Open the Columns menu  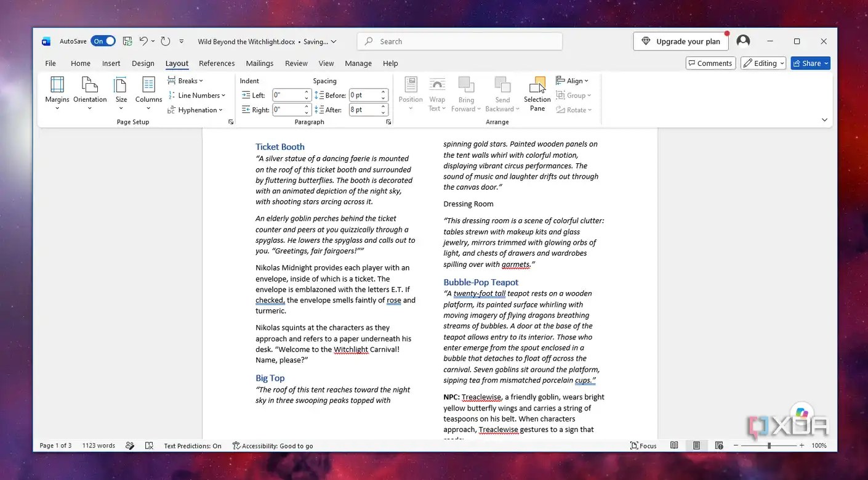tap(148, 93)
